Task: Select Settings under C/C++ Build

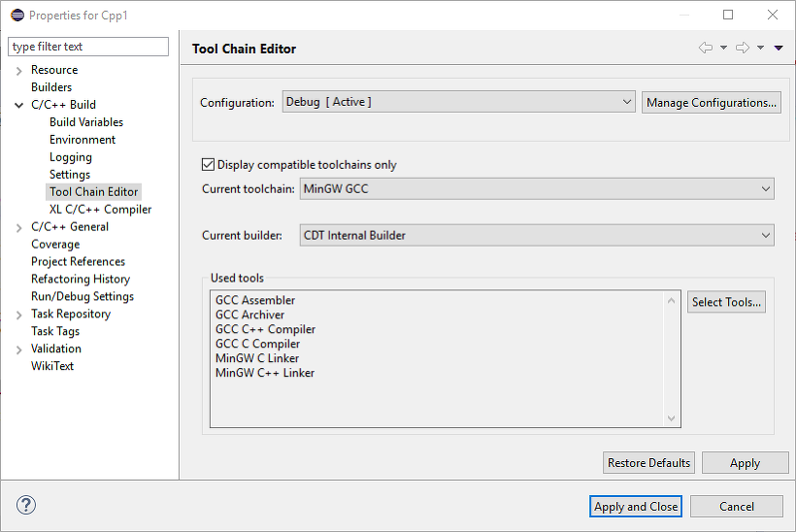Action: click(70, 175)
